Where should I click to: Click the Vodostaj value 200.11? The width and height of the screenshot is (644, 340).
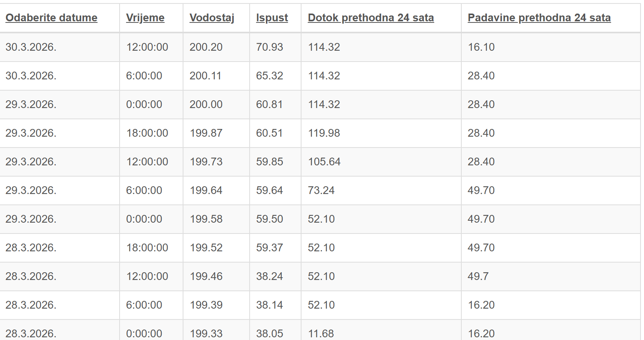click(x=205, y=76)
